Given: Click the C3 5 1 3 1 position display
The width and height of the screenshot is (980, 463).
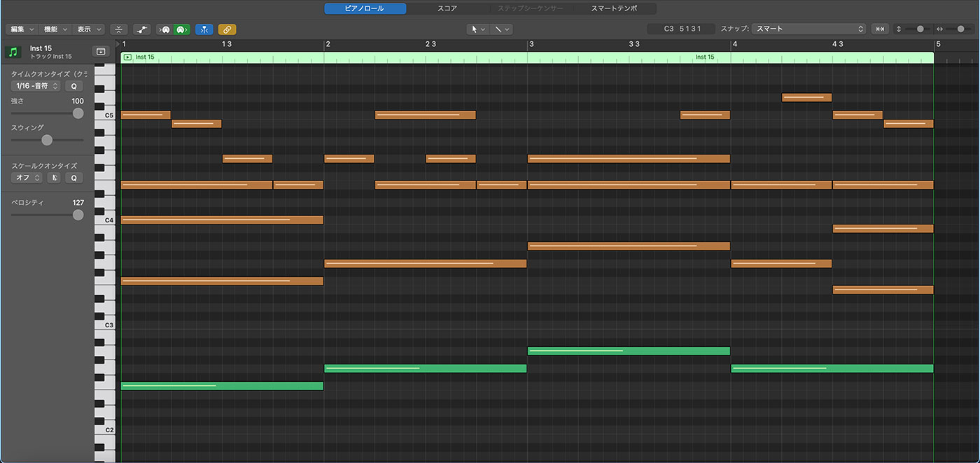Looking at the screenshot, I should (681, 29).
